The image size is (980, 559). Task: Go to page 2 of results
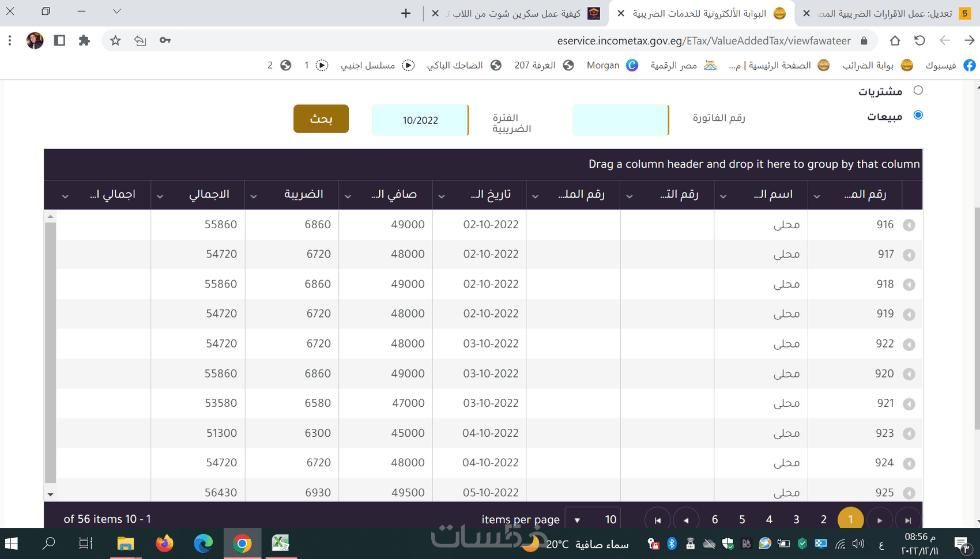click(x=823, y=520)
